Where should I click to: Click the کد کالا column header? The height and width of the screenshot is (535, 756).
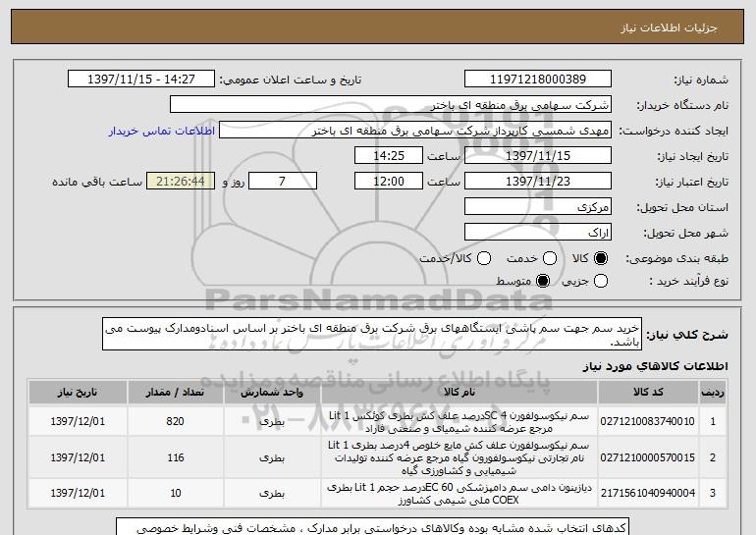coord(648,393)
